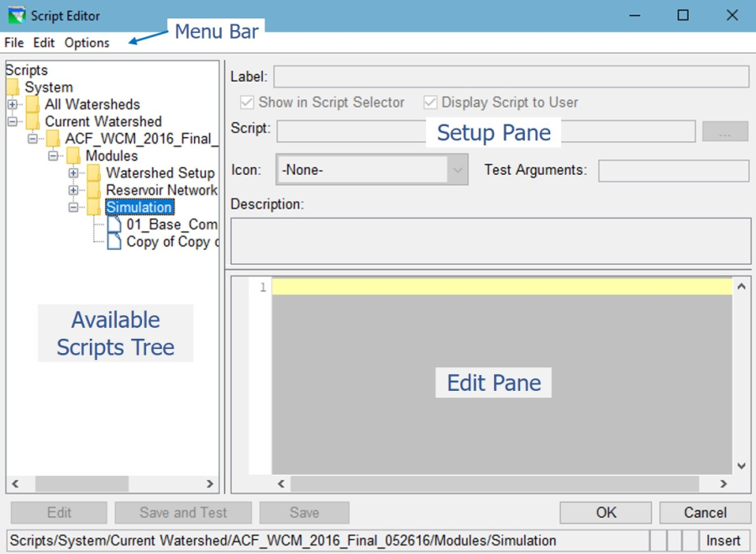Click the Watershed Setup folder icon
Screen dimensions: 756x554
pyautogui.click(x=92, y=172)
